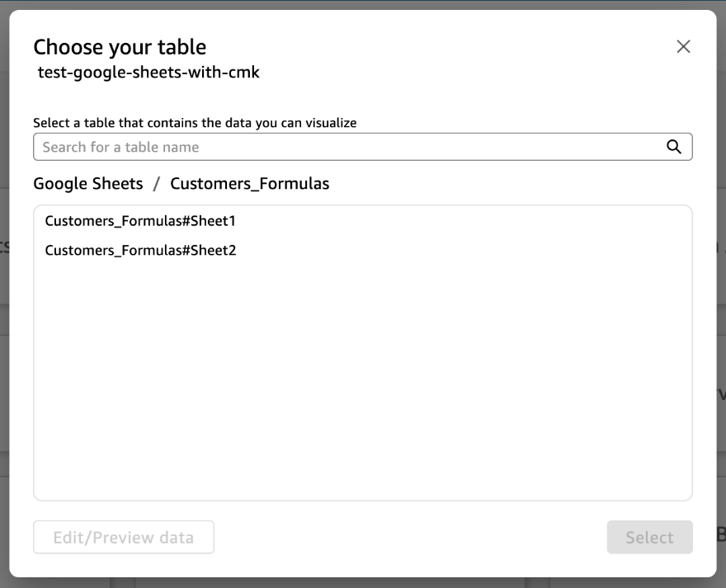This screenshot has height=588, width=726.
Task: Click the magnifier search icon
Action: 674,147
